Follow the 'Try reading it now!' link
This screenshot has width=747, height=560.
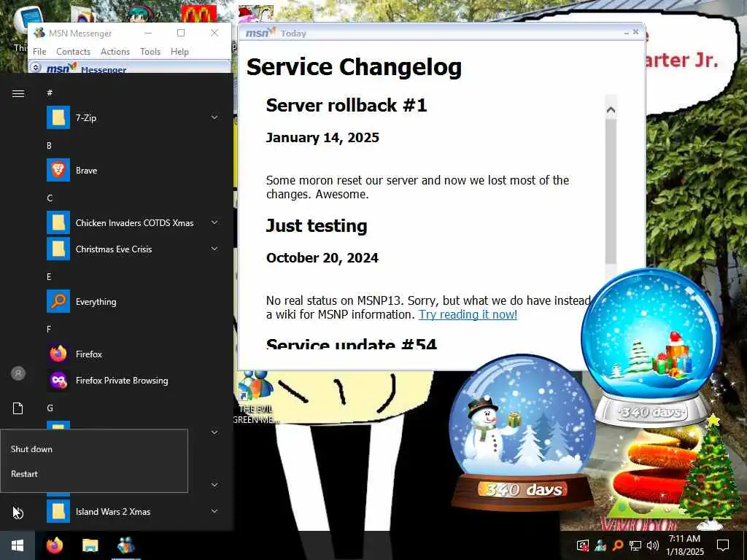tap(468, 315)
